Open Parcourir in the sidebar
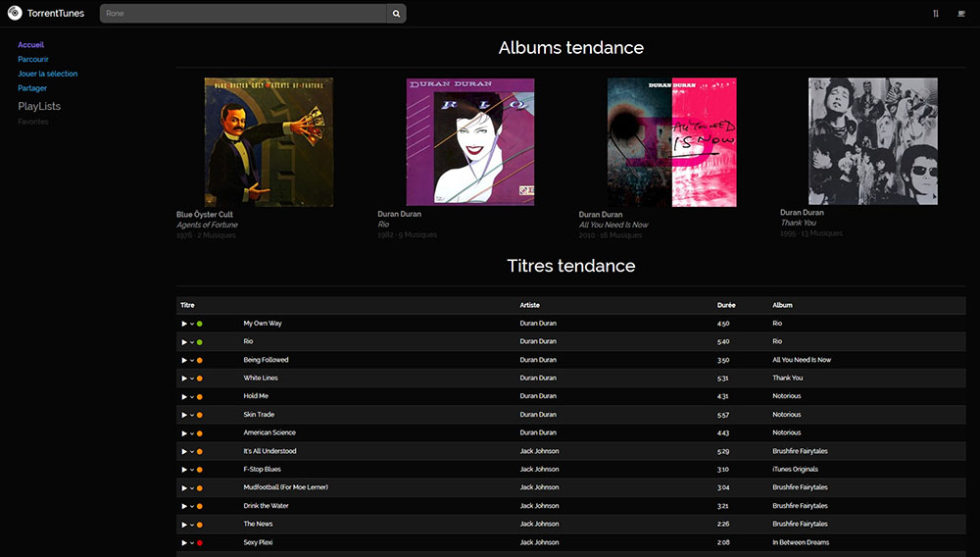980x557 pixels. (x=33, y=60)
